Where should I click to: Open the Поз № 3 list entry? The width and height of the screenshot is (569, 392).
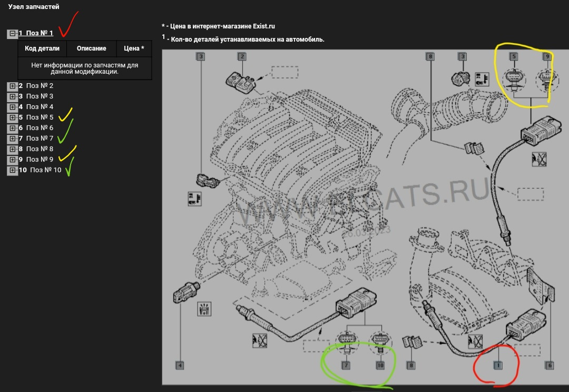(x=40, y=96)
